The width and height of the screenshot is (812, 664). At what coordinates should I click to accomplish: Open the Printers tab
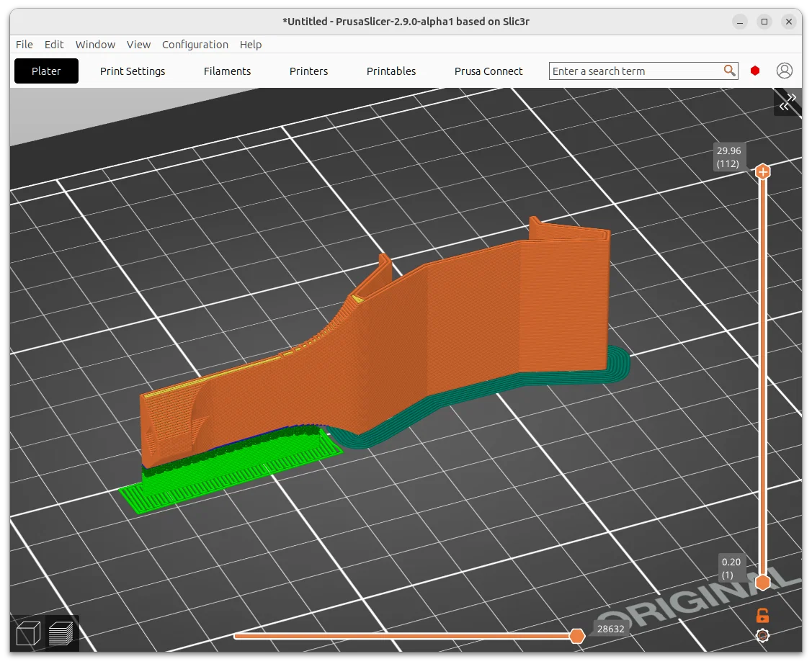point(308,71)
